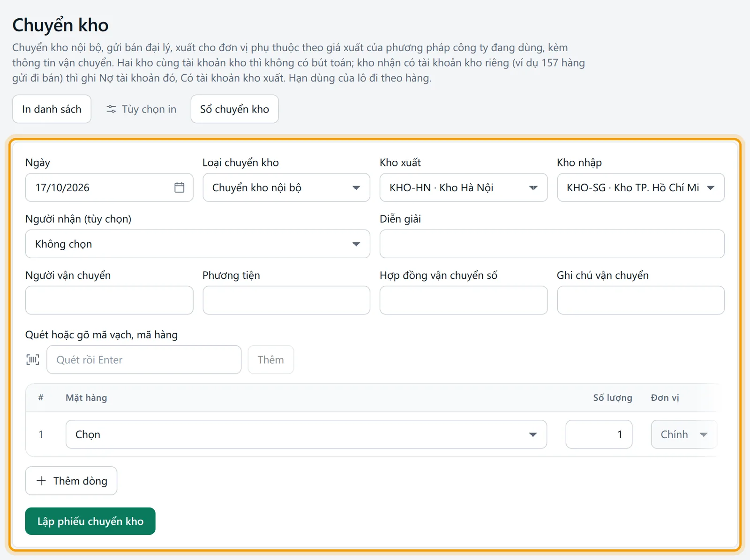Open the Kho nhập KHO-SG dropdown
The width and height of the screenshot is (750, 560).
(x=641, y=187)
